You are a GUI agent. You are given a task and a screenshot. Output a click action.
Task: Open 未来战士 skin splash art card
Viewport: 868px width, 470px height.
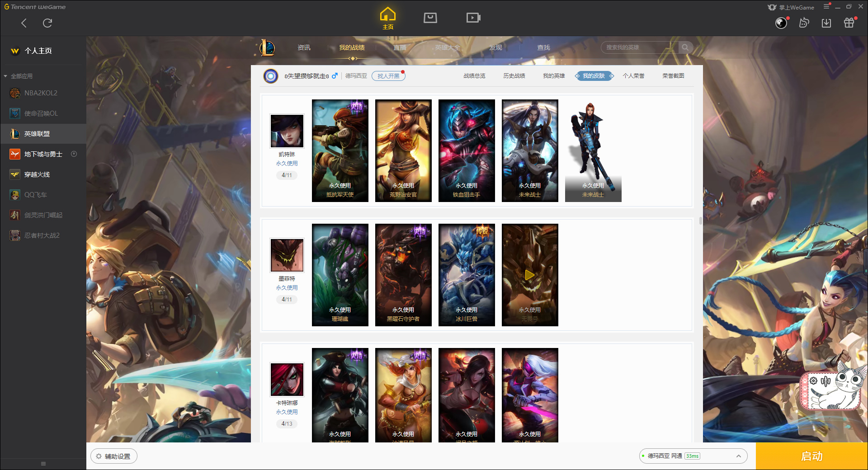tap(530, 150)
